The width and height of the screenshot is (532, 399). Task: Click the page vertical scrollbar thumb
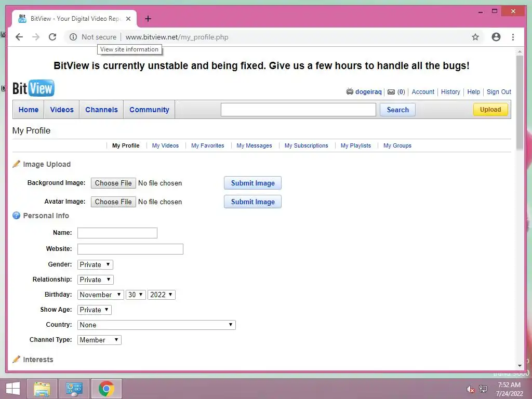tap(520, 102)
